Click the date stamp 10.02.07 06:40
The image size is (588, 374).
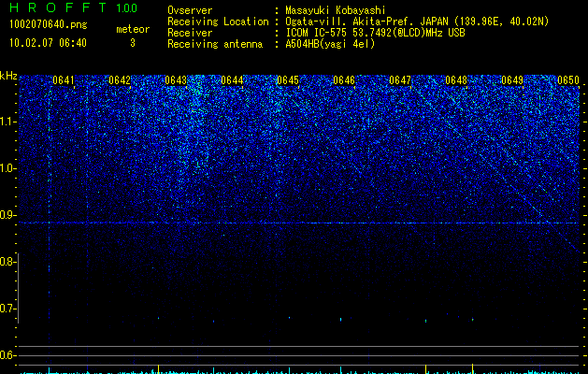point(48,43)
